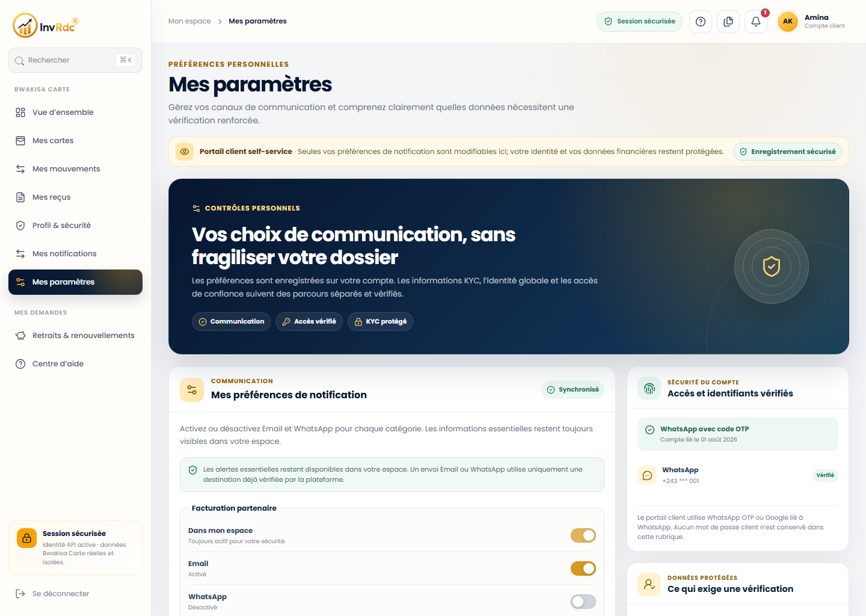Select Mes paramètres in sidebar

[75, 282]
